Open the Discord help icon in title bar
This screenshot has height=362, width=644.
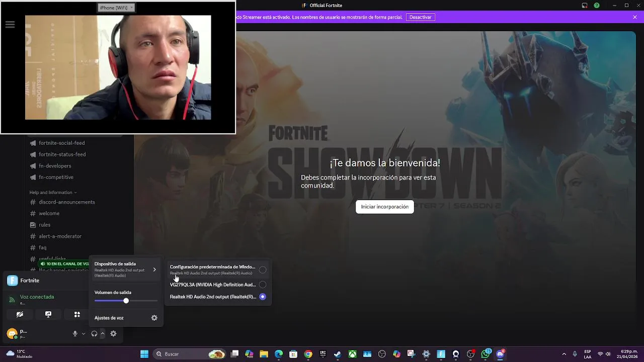point(597,6)
